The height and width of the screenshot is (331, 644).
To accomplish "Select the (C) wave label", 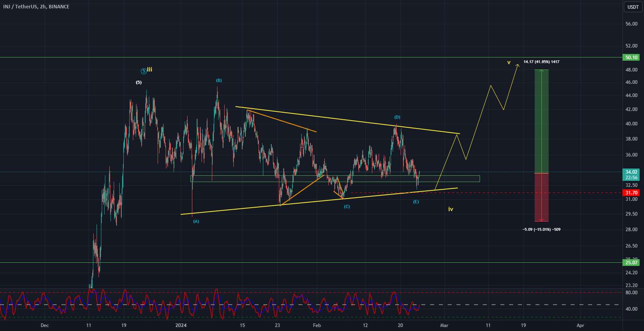I will (347, 206).
